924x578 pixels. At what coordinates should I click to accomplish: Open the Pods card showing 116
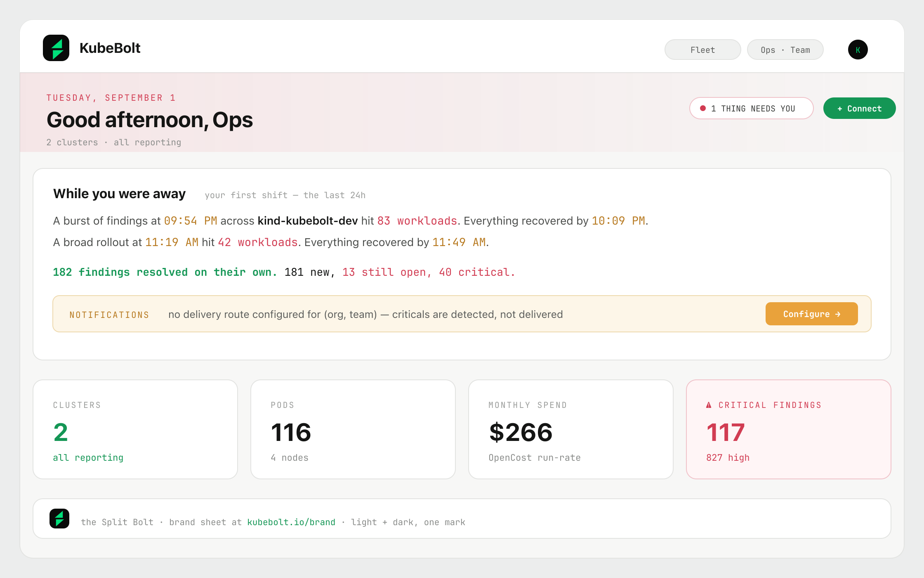click(353, 429)
